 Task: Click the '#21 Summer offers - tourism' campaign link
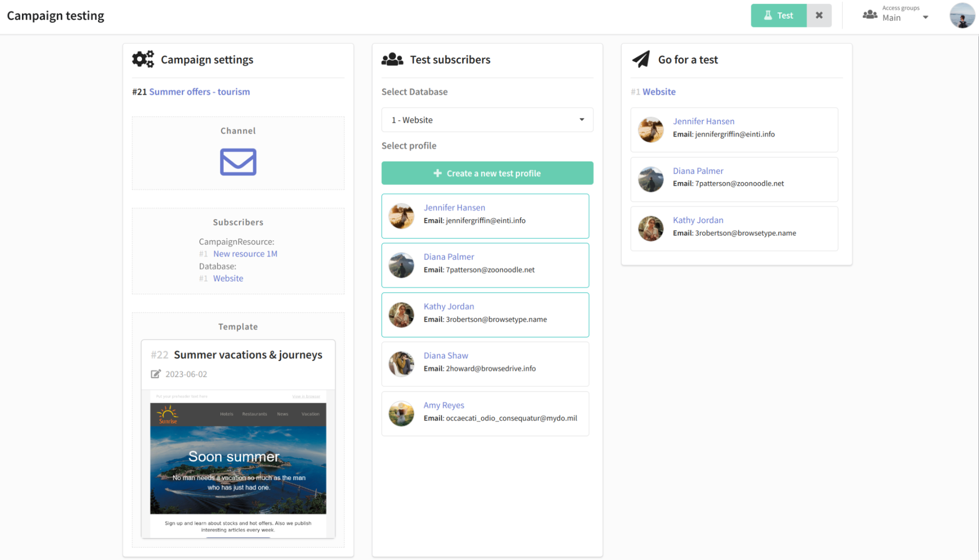click(x=200, y=91)
